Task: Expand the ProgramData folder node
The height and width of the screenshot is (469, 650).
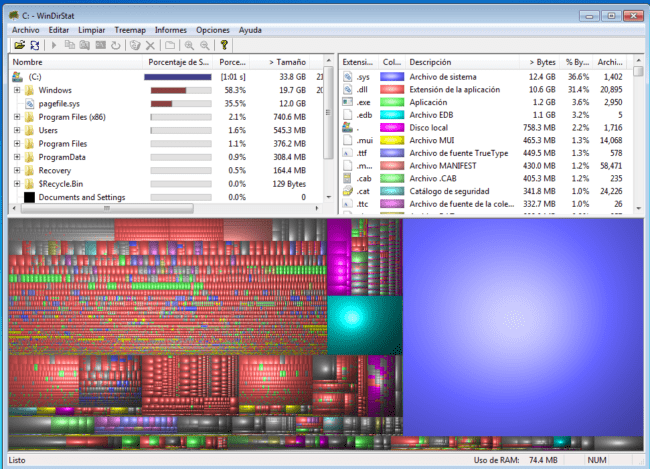Action: (x=17, y=157)
